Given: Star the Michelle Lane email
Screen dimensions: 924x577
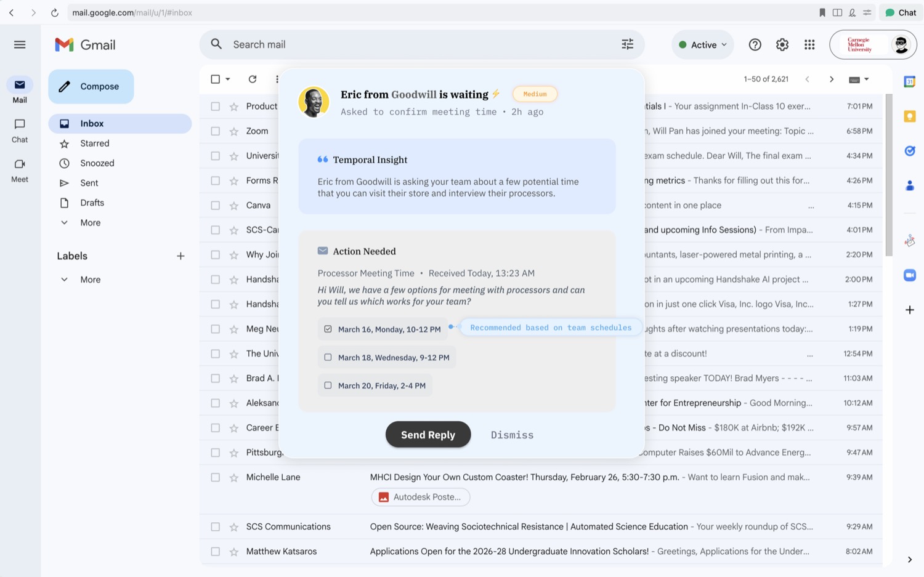Looking at the screenshot, I should 233,477.
